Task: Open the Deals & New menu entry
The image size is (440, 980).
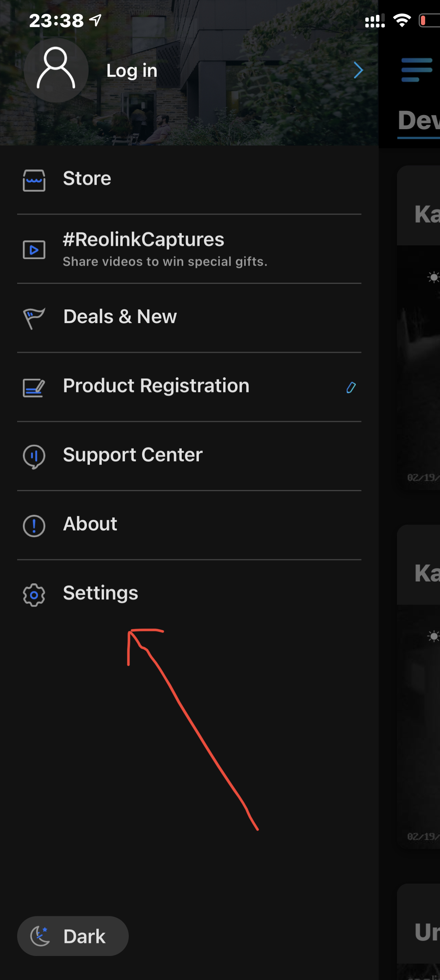Action: (189, 317)
